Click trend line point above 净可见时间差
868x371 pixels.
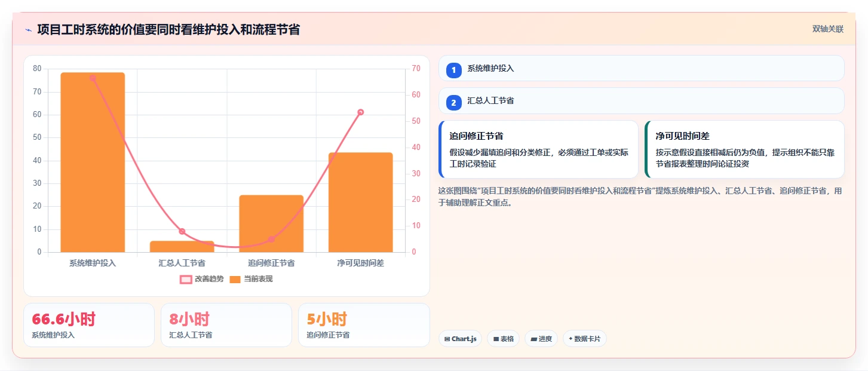coord(361,112)
